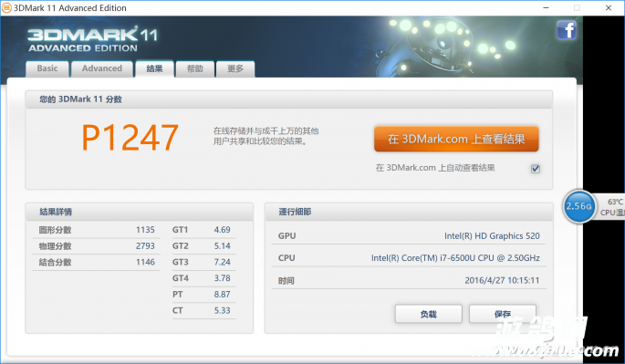625x364 pixels.
Task: Click the 负载 load button
Action: click(x=429, y=314)
